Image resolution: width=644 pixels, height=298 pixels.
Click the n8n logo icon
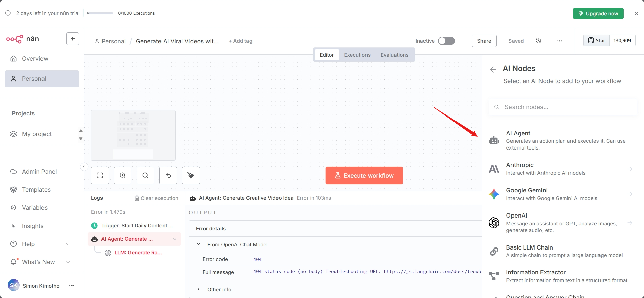click(15, 39)
